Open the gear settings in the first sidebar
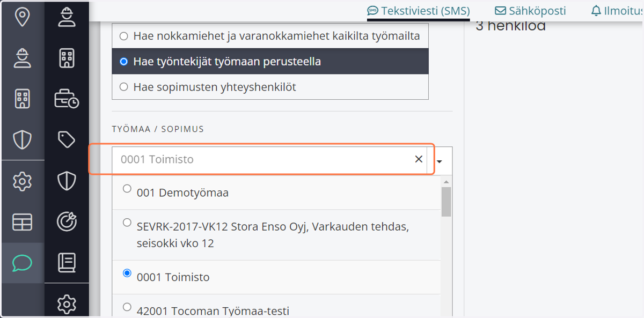Viewport: 644px width, 318px height. click(22, 182)
